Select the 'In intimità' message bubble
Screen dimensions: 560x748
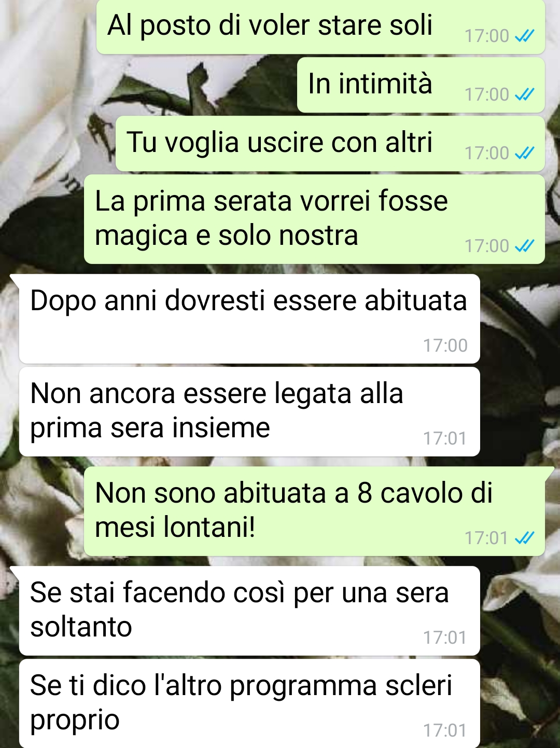(x=421, y=85)
